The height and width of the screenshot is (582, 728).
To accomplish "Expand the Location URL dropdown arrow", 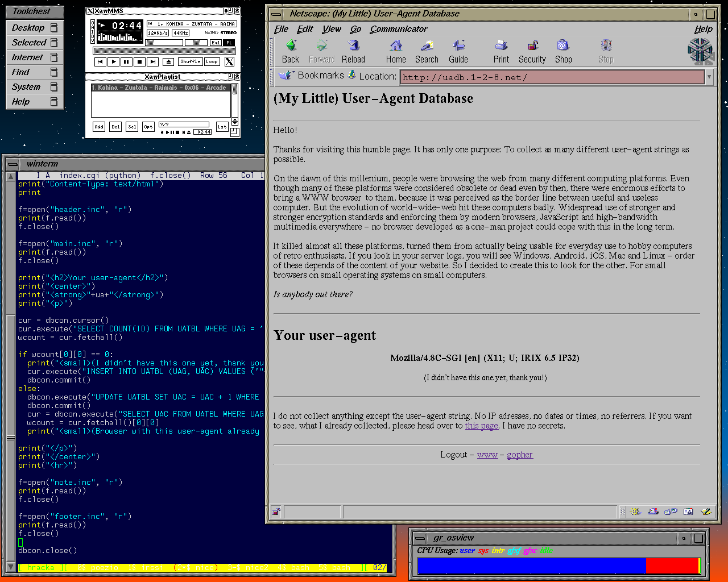I will click(x=709, y=77).
